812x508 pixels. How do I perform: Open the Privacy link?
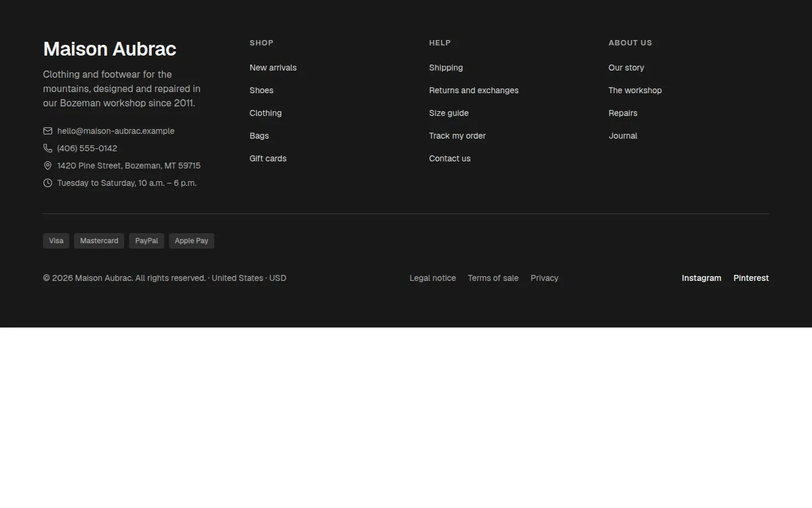[x=545, y=278]
